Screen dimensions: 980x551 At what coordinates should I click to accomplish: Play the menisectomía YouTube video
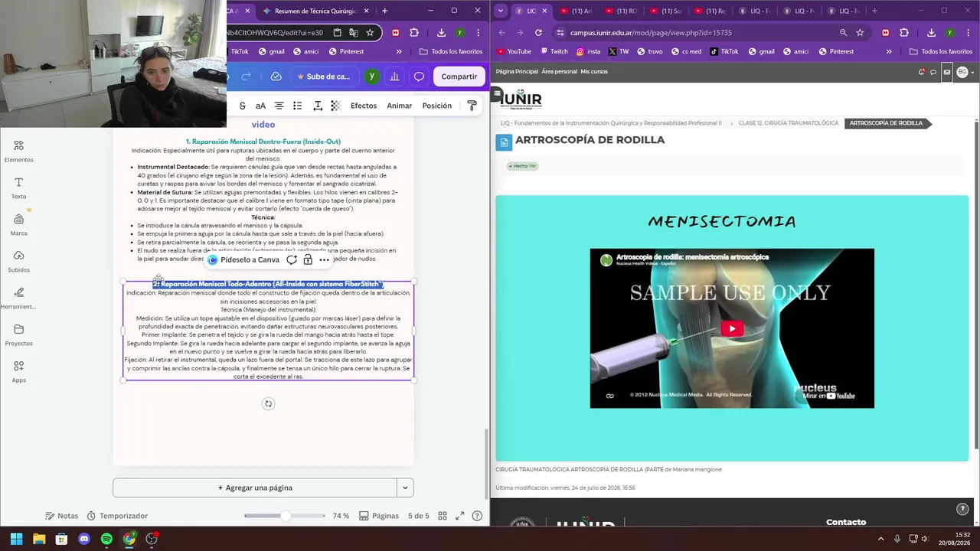point(732,328)
